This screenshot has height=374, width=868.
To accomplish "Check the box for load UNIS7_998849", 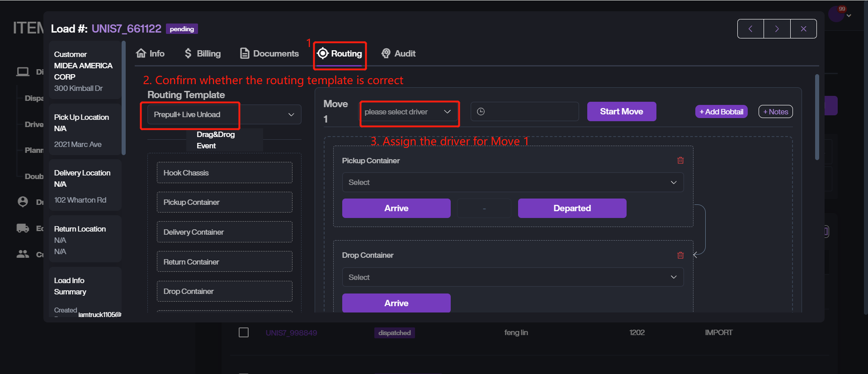I will click(244, 333).
